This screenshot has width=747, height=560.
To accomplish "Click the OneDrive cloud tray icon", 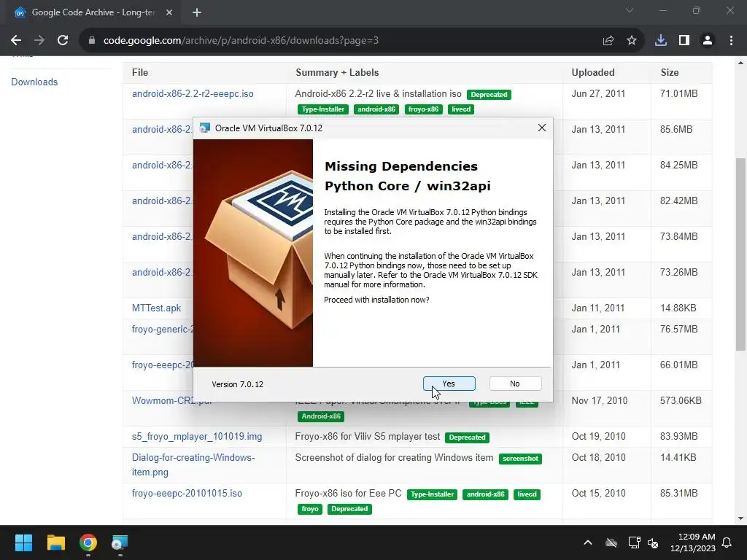I will 611,542.
